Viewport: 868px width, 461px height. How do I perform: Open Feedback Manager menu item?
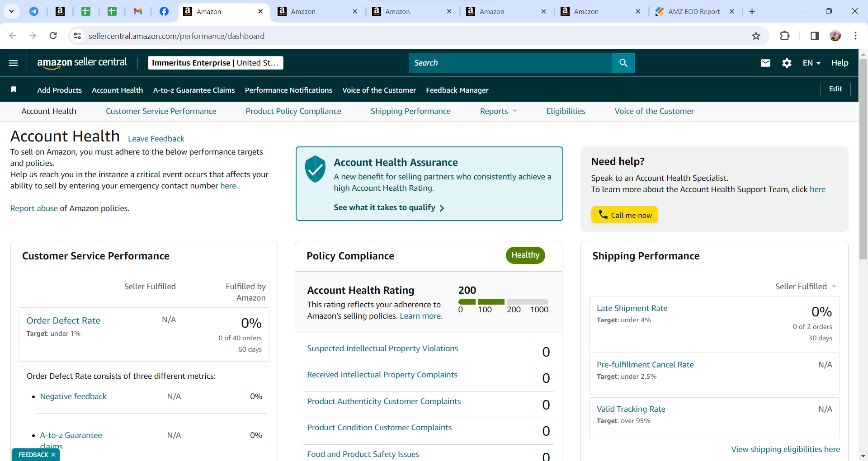457,90
